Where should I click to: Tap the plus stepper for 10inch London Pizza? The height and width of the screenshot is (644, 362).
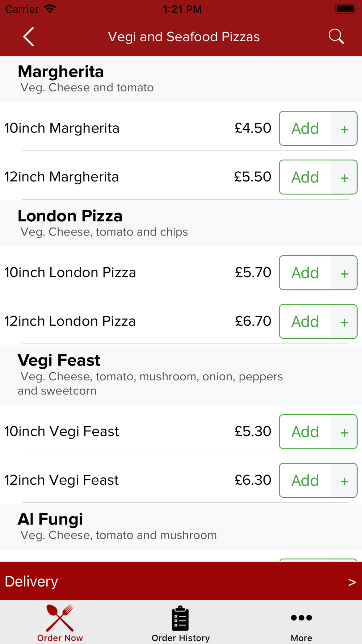[344, 273]
